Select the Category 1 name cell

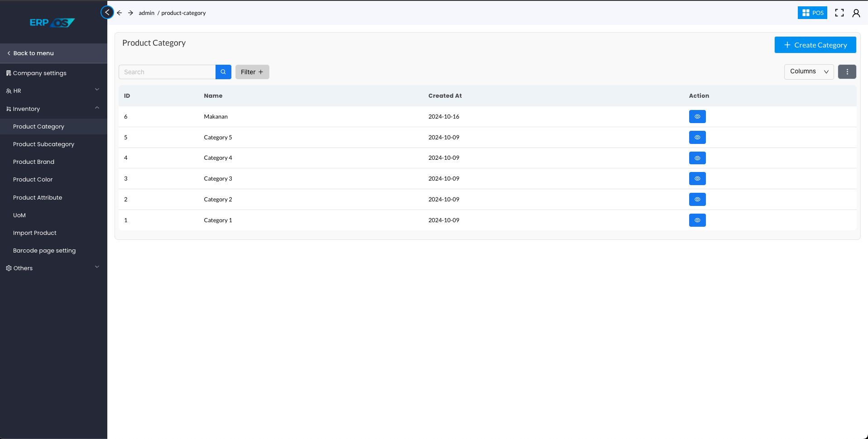(x=218, y=220)
